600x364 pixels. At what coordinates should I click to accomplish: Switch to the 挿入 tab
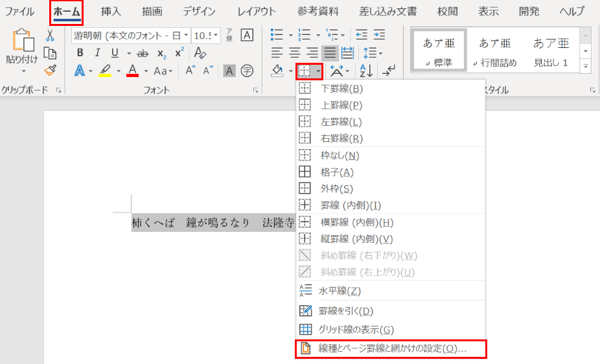tap(111, 12)
